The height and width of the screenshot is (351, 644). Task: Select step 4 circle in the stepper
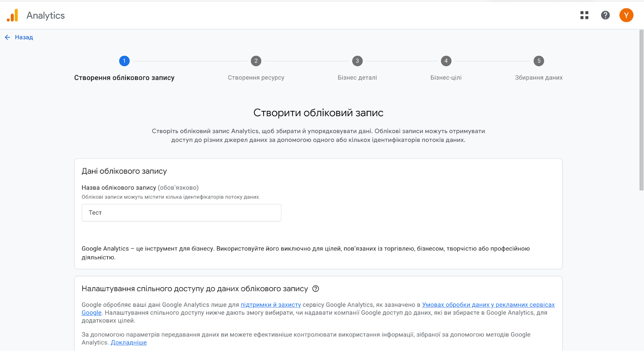446,61
